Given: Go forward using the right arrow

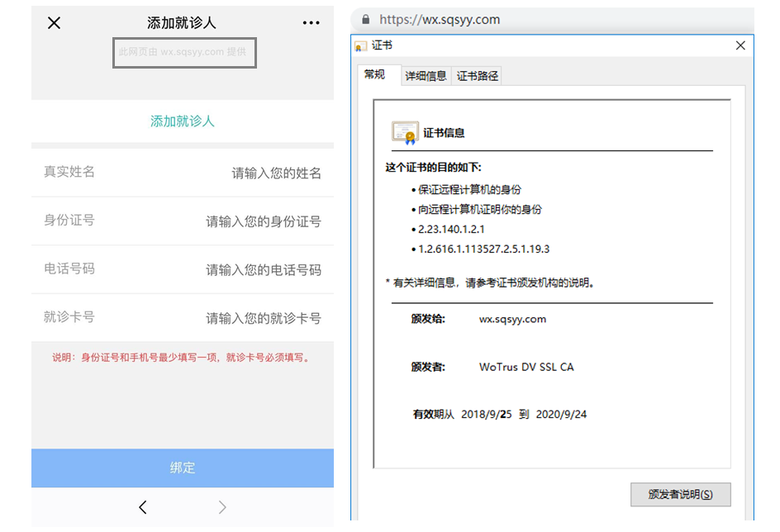Looking at the screenshot, I should pyautogui.click(x=221, y=507).
